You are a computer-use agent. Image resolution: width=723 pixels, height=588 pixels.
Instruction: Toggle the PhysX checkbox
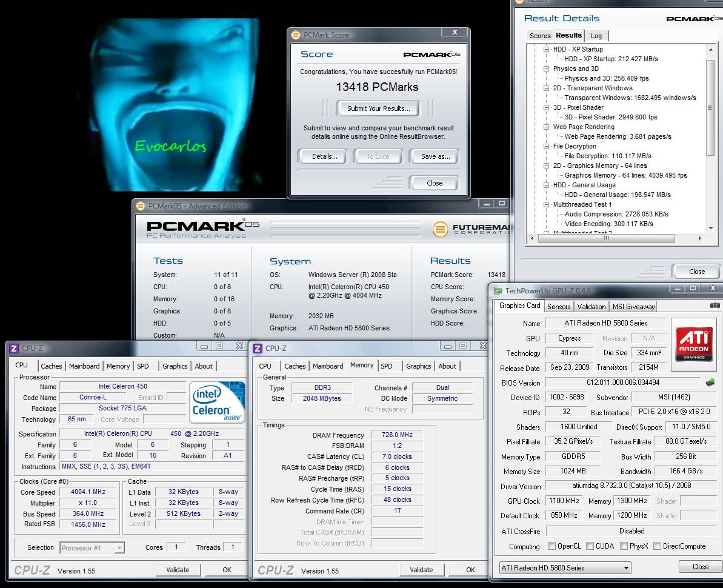[624, 546]
